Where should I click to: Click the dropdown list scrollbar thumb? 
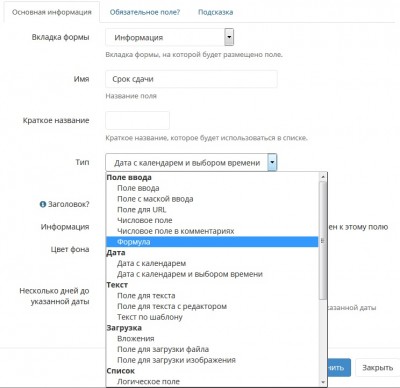(x=323, y=240)
